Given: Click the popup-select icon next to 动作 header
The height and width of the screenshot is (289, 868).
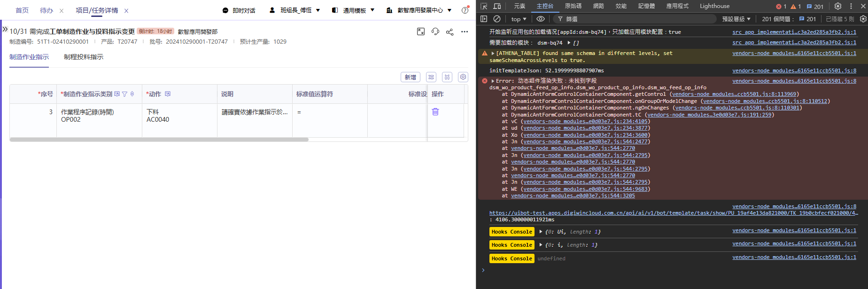Looking at the screenshot, I should point(168,94).
